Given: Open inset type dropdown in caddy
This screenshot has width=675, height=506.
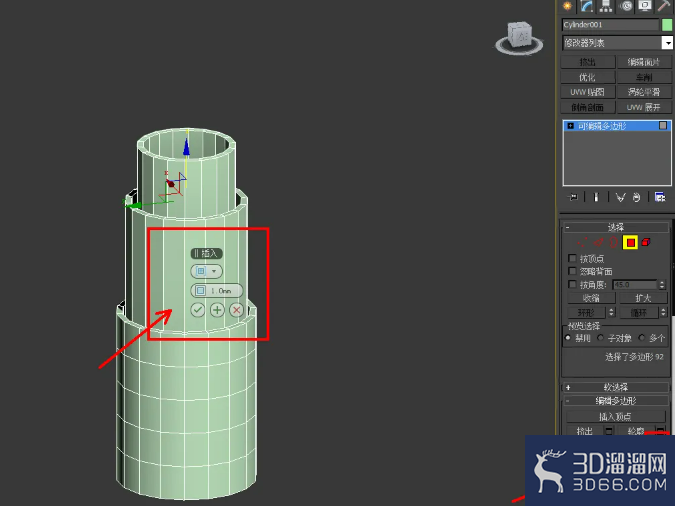Looking at the screenshot, I should pos(207,271).
